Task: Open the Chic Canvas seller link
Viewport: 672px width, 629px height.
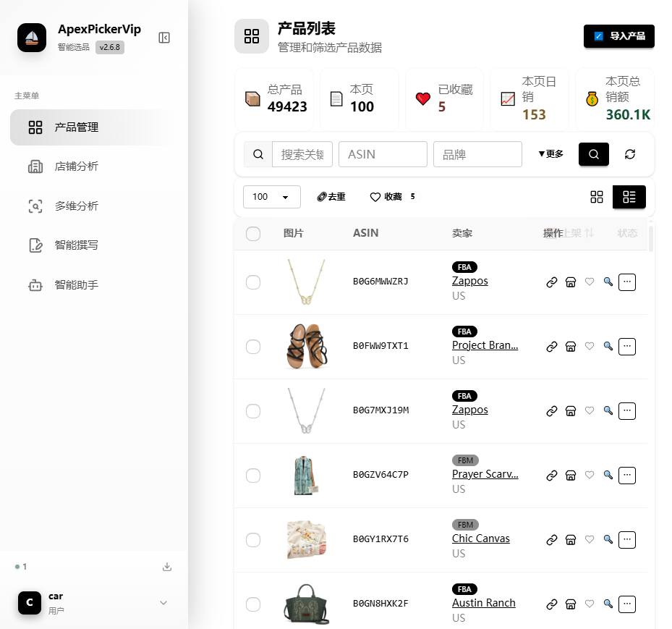Action: 481,539
